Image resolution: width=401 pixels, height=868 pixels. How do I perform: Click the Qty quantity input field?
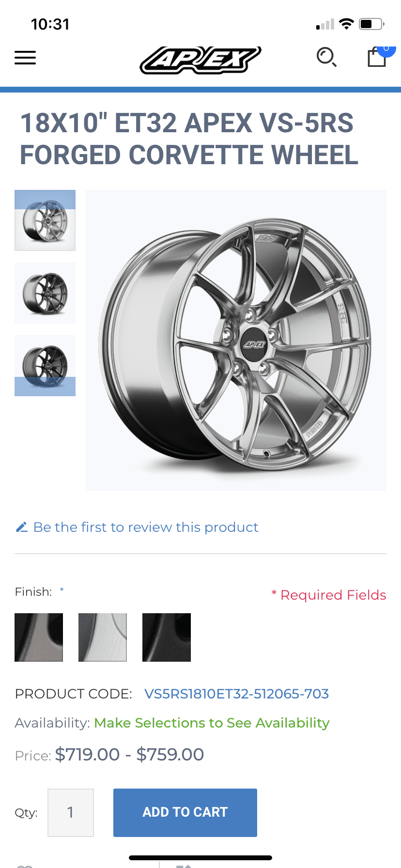tap(71, 813)
